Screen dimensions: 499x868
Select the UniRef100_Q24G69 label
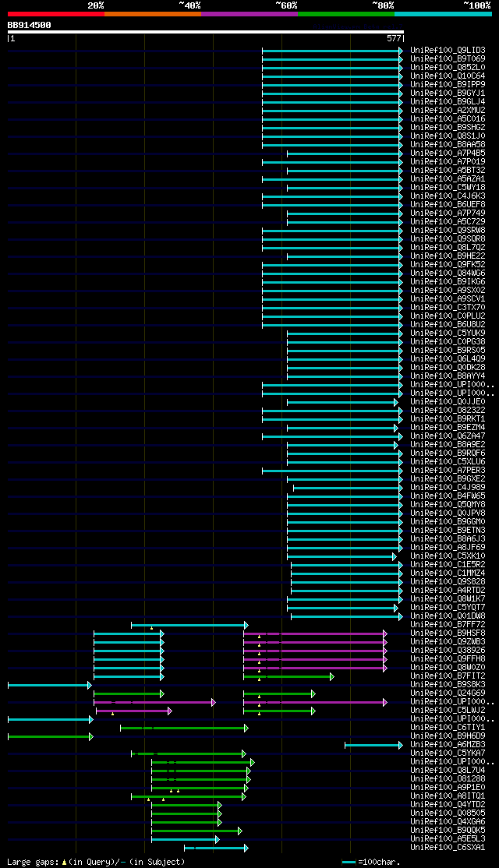pos(448,693)
